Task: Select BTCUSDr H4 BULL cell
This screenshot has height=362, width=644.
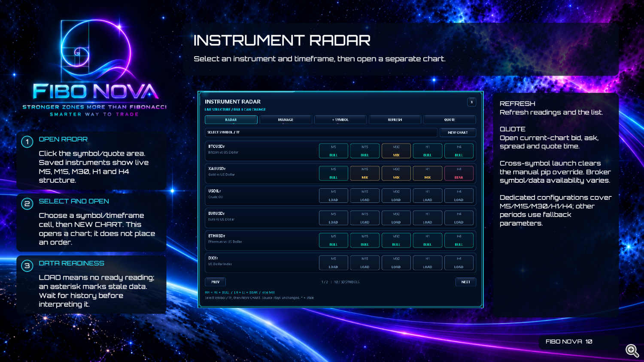Action: click(459, 151)
